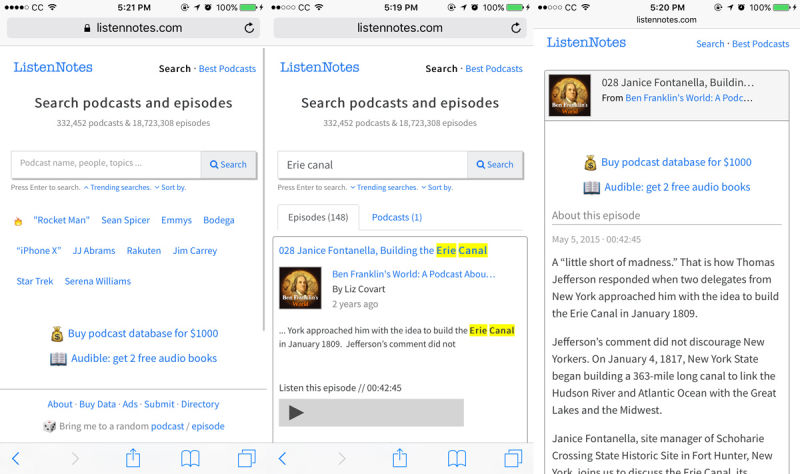This screenshot has height=474, width=800.
Task: Reload page in the 5:19 PM screen
Action: (x=516, y=28)
